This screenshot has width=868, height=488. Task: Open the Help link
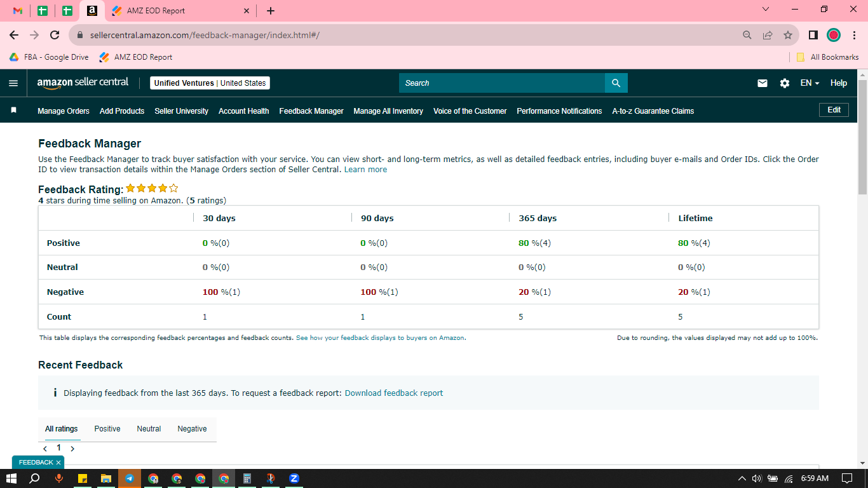[x=839, y=83]
